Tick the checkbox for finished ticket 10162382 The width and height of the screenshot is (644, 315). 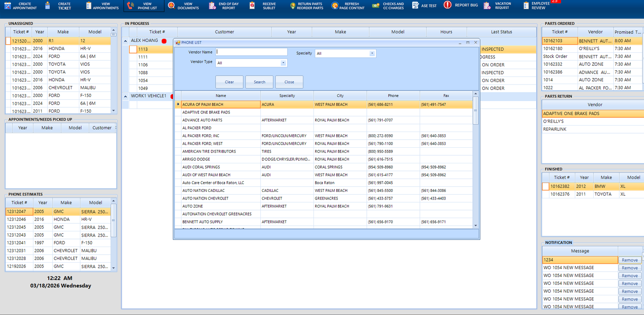point(546,187)
